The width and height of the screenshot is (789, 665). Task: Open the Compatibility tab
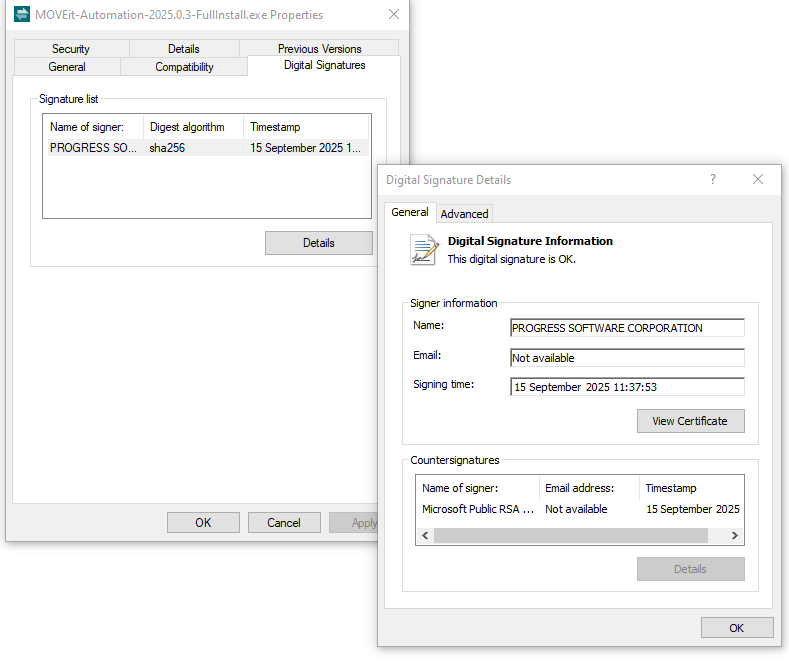tap(184, 67)
